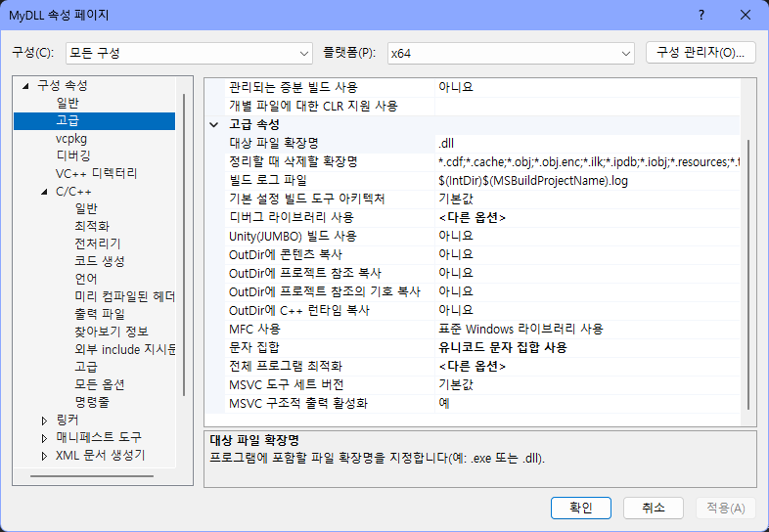Open the 플랫폼 platform dropdown
The image size is (769, 532).
[x=511, y=53]
